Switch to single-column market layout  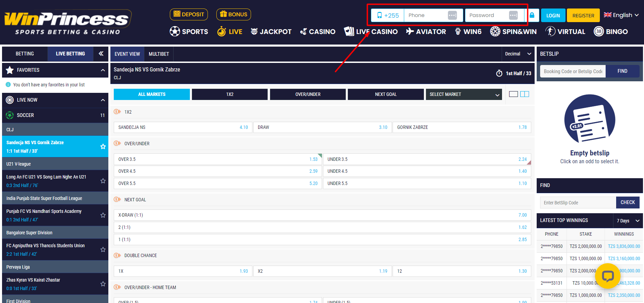tap(514, 94)
